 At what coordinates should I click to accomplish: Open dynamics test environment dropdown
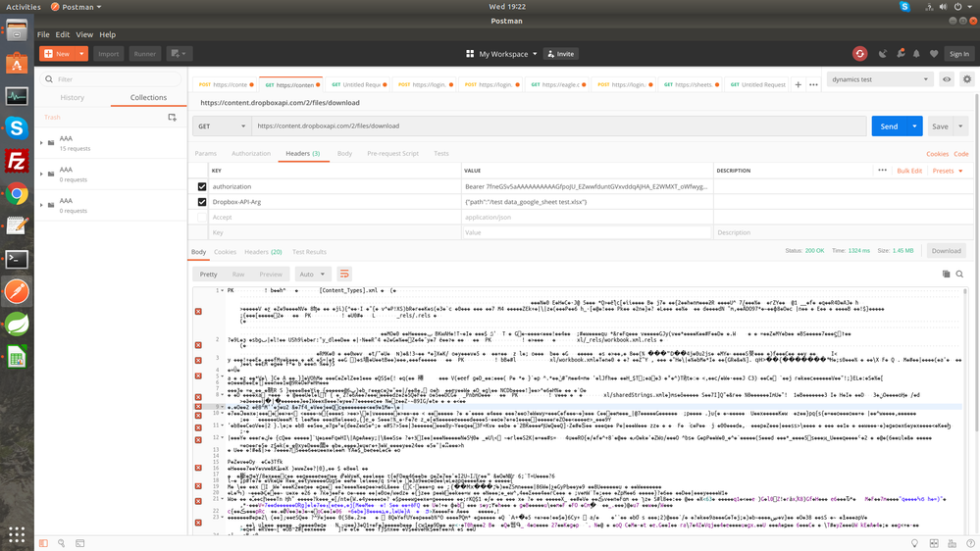[879, 79]
